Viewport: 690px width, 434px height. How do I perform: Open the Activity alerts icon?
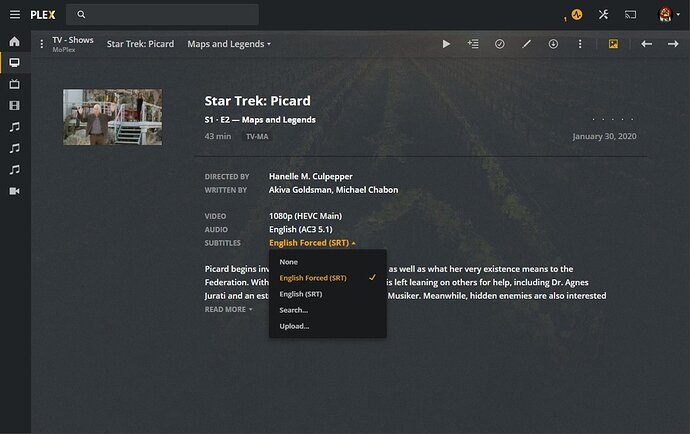pos(576,15)
